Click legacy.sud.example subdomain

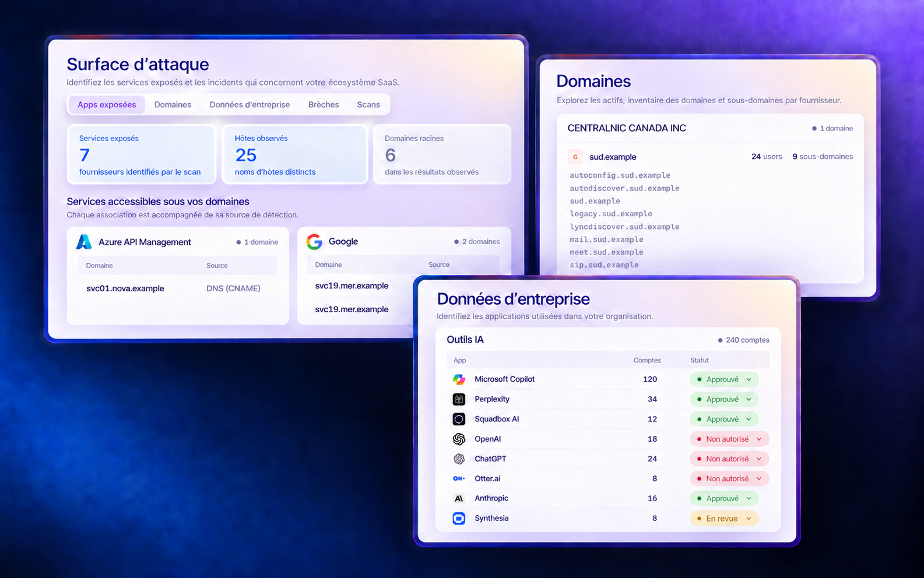(611, 214)
